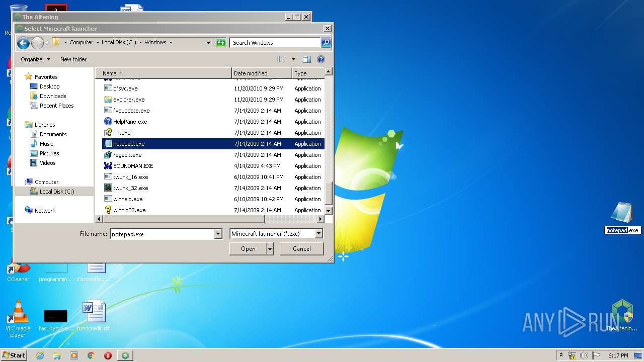Select the hh.exe file icon
Screen dimensions: 644x362
click(x=108, y=132)
